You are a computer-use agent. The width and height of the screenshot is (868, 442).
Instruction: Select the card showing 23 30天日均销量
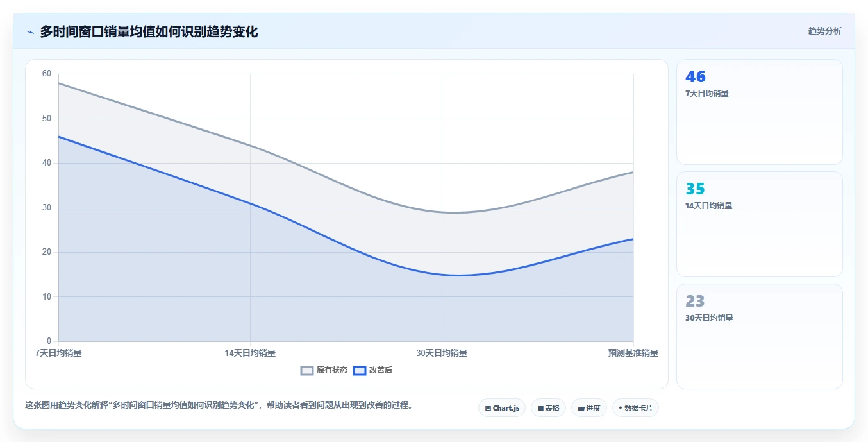[759, 336]
